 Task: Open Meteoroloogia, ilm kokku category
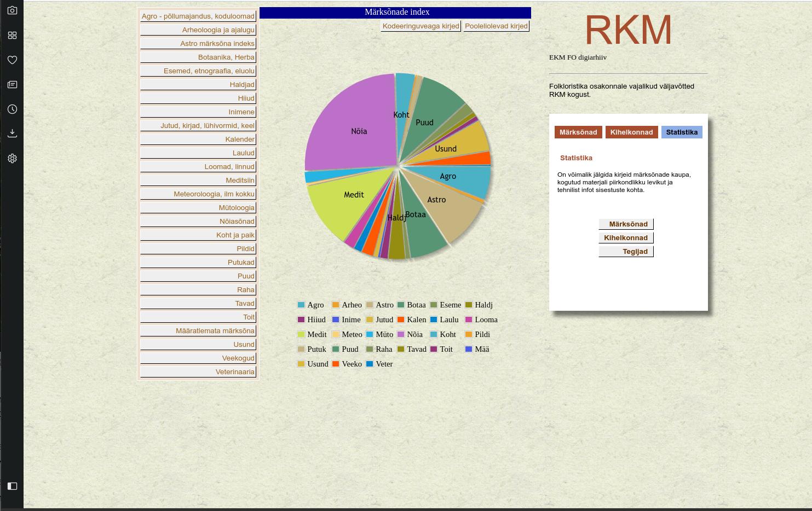(x=198, y=194)
